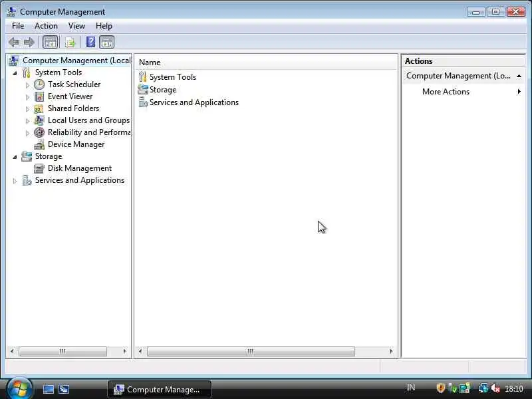Click Services and Applications icon in the tree
The width and height of the screenshot is (532, 399).
[27, 180]
